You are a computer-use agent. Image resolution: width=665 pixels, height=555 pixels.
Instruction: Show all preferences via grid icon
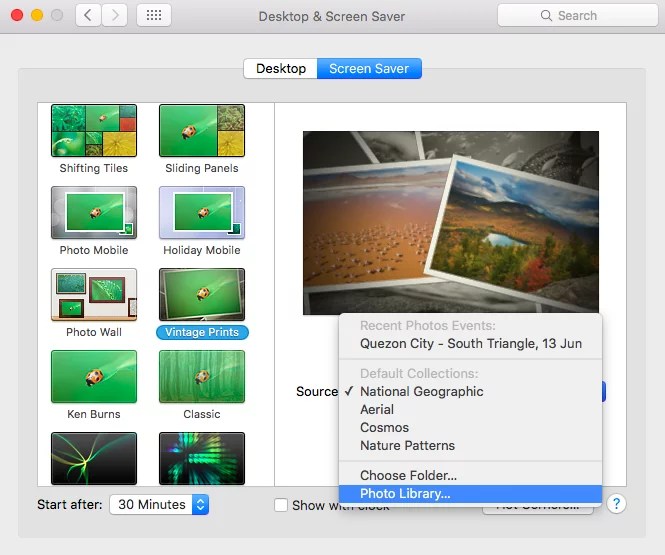pyautogui.click(x=154, y=15)
